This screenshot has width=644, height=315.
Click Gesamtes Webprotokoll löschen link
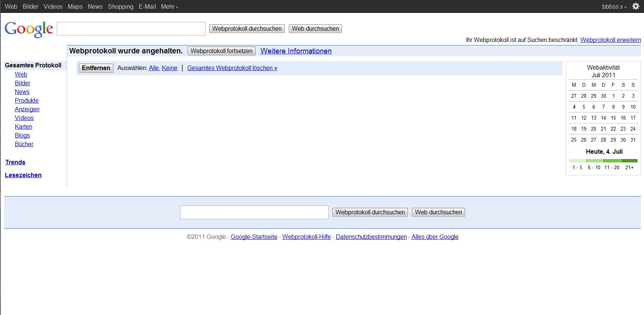pyautogui.click(x=232, y=68)
